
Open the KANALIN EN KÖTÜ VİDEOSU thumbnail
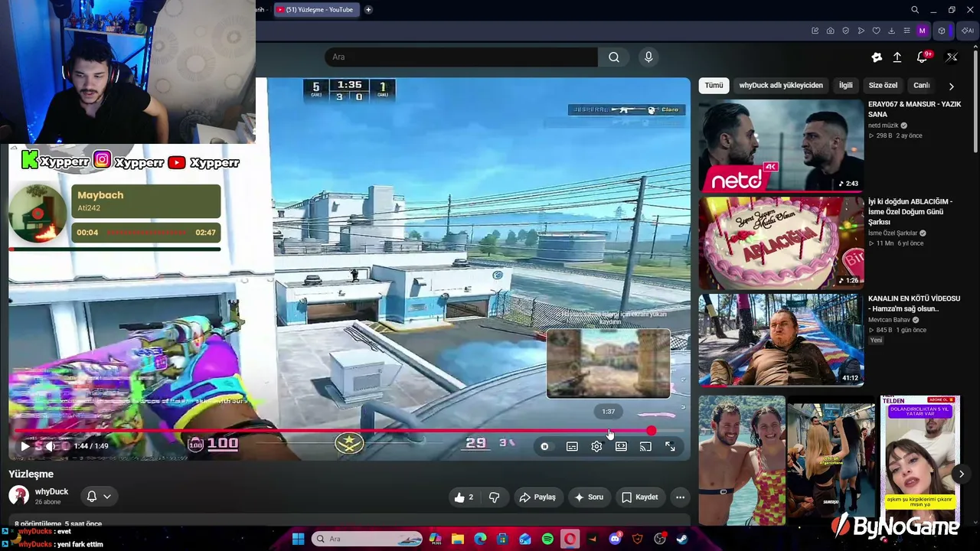[781, 340]
